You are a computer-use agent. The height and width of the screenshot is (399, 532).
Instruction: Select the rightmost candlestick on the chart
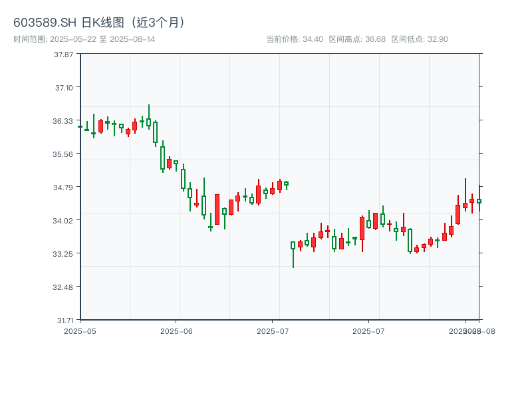[479, 201]
